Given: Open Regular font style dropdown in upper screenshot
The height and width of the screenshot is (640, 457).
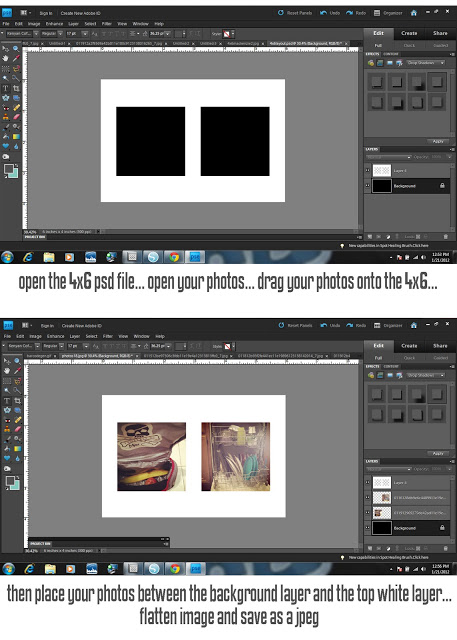Looking at the screenshot, I should (60, 33).
